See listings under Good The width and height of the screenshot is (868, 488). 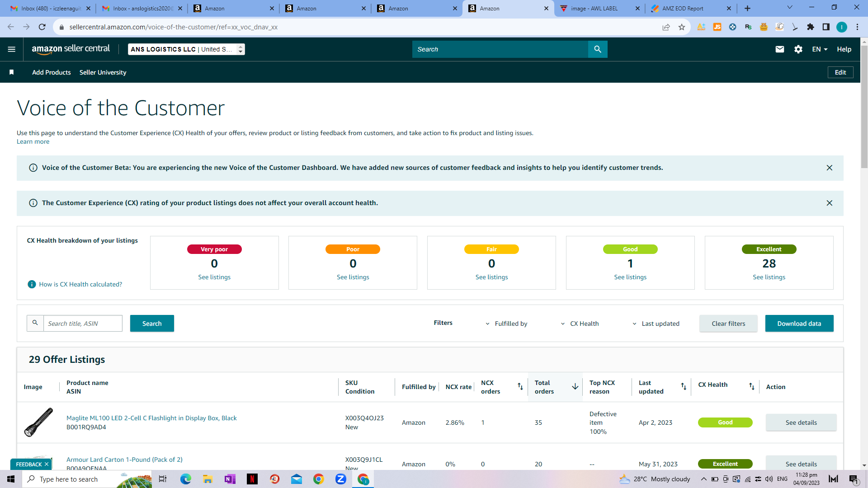pyautogui.click(x=630, y=277)
